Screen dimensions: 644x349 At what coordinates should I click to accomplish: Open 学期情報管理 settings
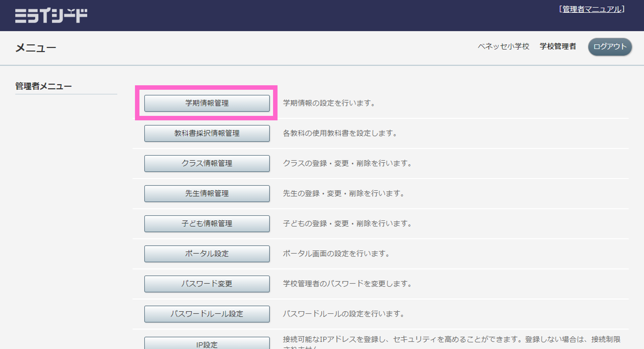[207, 103]
